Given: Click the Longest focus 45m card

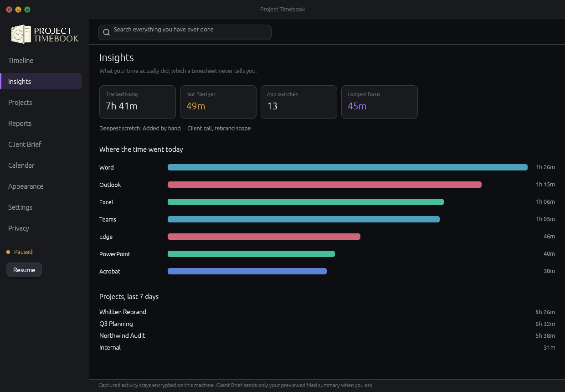Looking at the screenshot, I should coord(380,102).
